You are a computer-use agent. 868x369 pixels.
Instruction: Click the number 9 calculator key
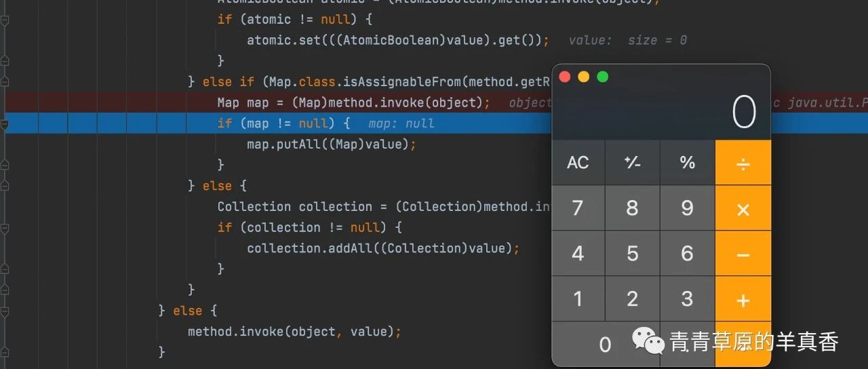click(x=688, y=208)
